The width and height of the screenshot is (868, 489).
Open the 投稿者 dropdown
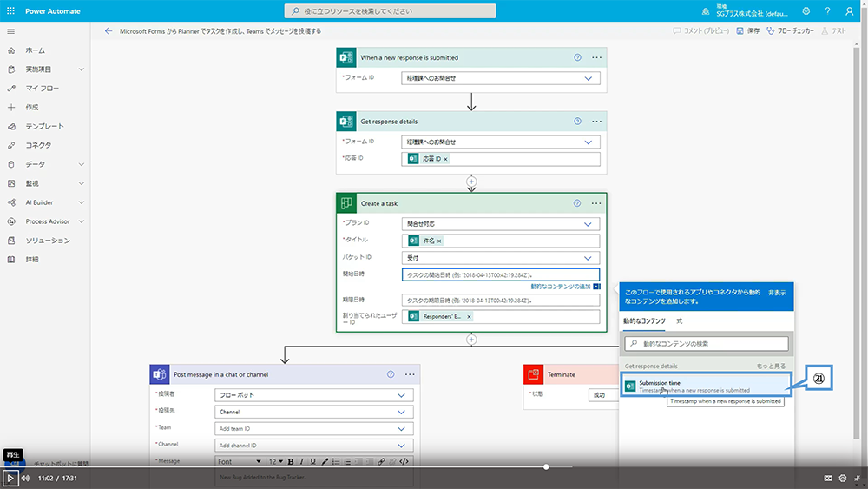point(314,395)
